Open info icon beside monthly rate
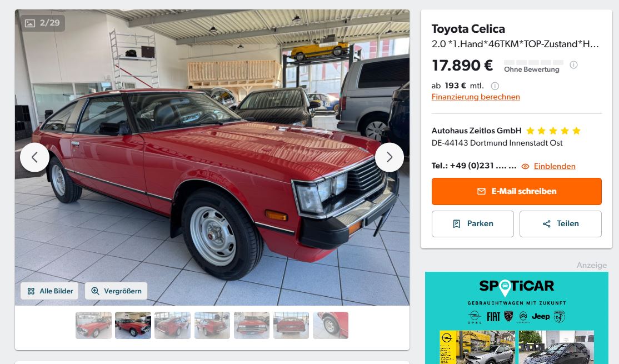 [x=495, y=86]
